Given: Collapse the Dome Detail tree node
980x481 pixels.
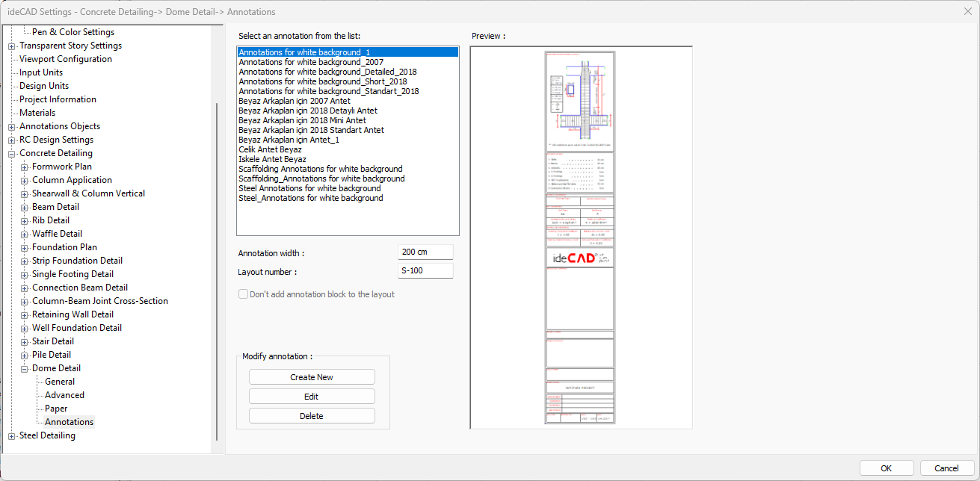Looking at the screenshot, I should point(25,368).
